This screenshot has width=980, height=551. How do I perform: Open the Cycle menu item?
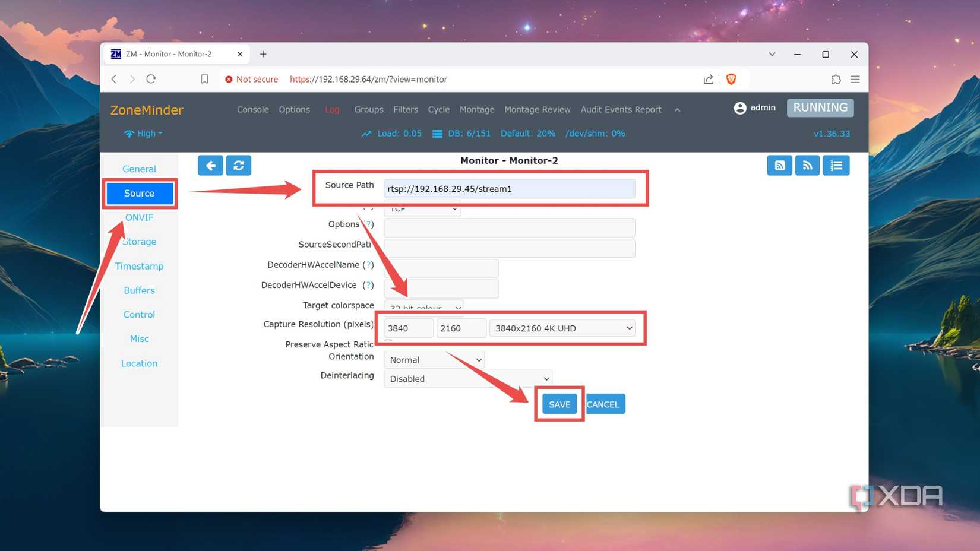pyautogui.click(x=439, y=110)
